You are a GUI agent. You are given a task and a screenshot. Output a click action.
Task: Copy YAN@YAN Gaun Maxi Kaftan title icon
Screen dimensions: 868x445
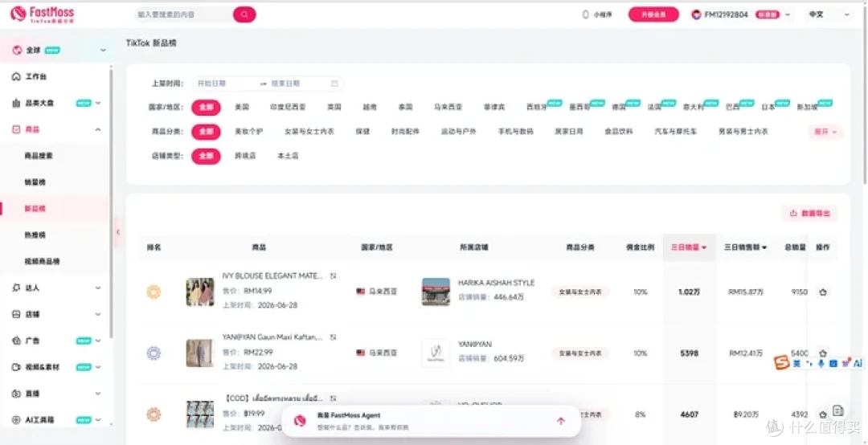pos(333,337)
